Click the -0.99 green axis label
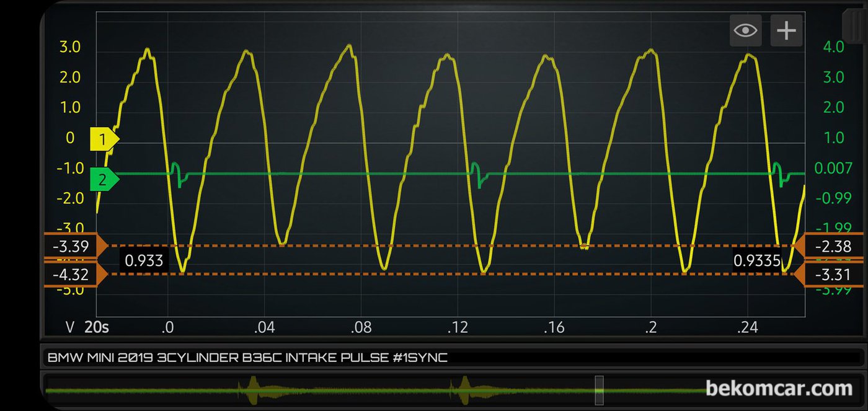Image resolution: width=868 pixels, height=411 pixels. pos(833,198)
